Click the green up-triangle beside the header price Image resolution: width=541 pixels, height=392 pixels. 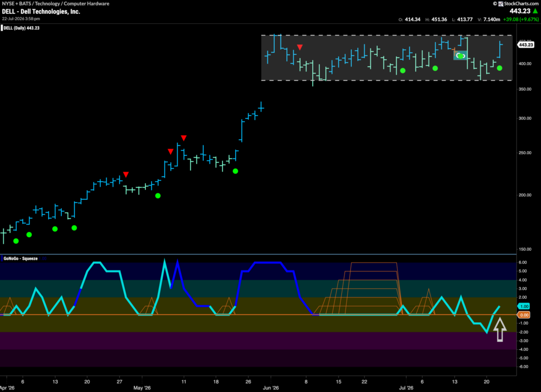tap(536, 12)
